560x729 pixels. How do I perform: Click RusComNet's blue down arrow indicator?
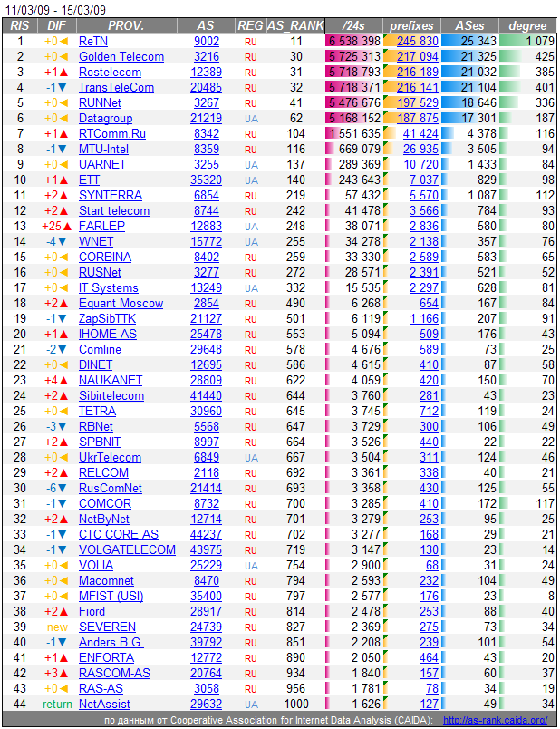coord(62,489)
